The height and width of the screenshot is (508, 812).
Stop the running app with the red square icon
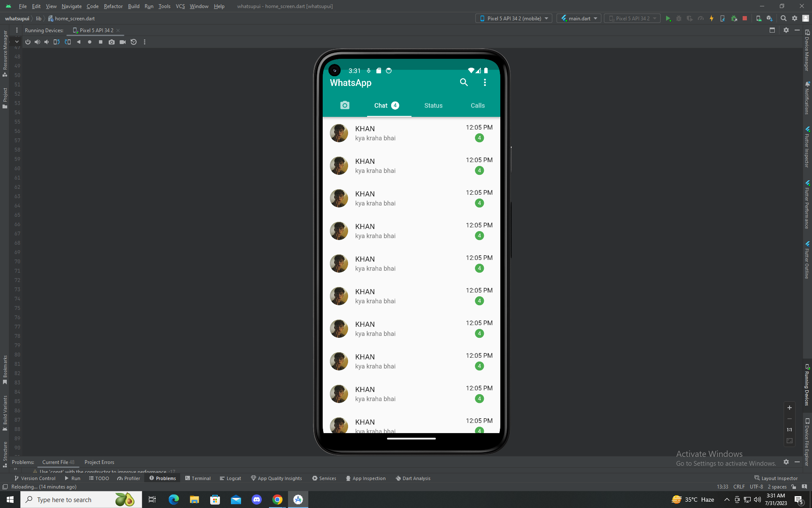[744, 18]
